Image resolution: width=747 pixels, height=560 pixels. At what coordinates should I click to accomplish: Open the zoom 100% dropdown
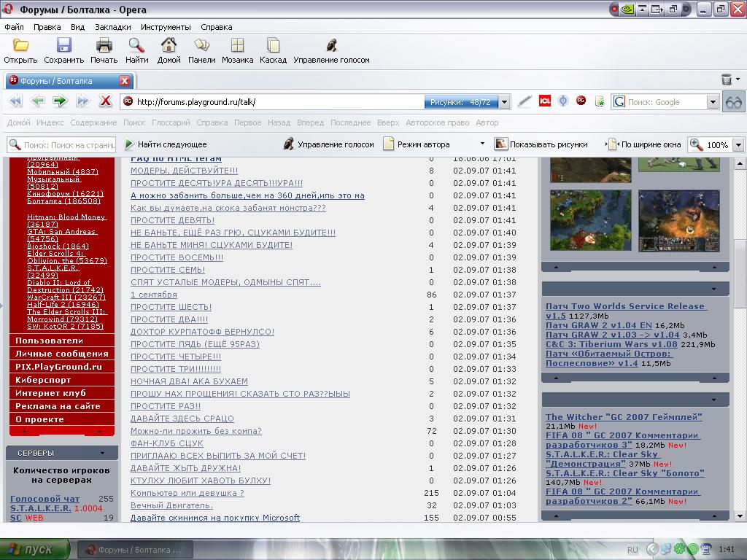point(738,144)
